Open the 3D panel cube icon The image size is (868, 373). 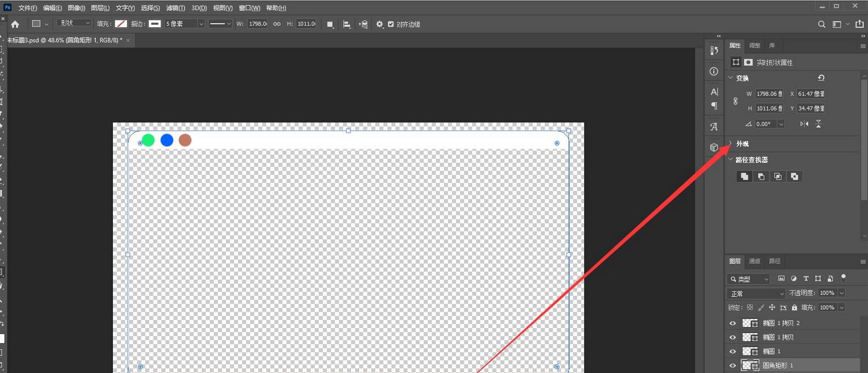click(714, 147)
